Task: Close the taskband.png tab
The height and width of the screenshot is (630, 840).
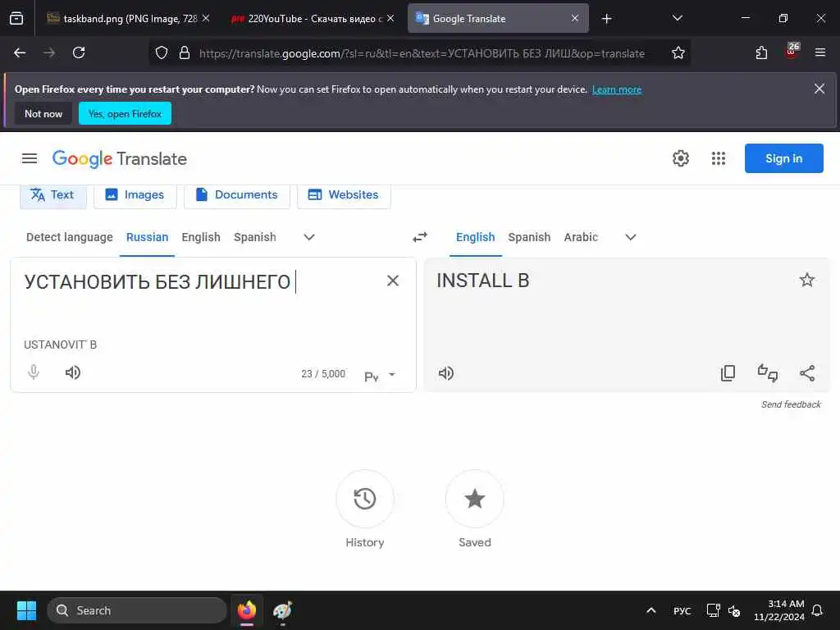Action: 206,19
